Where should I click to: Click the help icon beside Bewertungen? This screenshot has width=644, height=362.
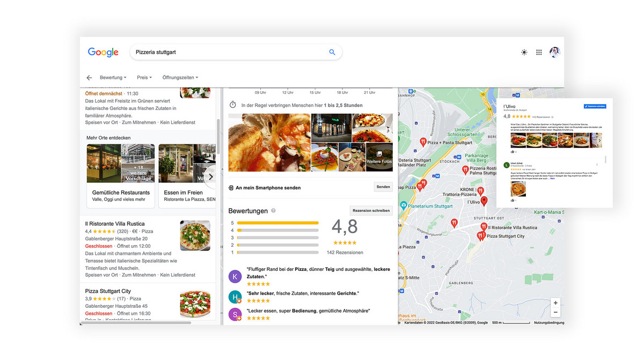point(273,211)
